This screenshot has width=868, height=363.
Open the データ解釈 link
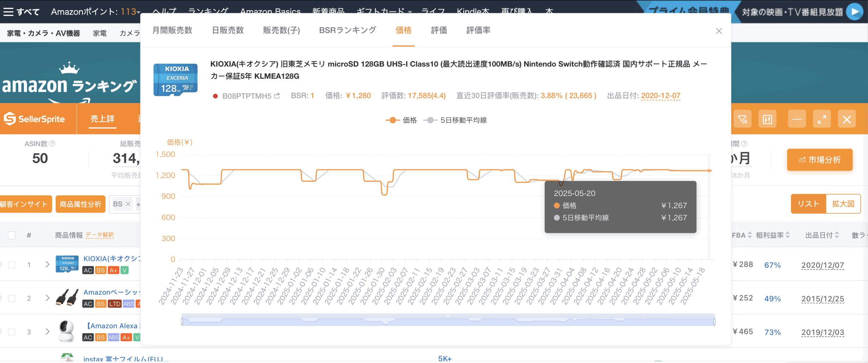point(100,235)
